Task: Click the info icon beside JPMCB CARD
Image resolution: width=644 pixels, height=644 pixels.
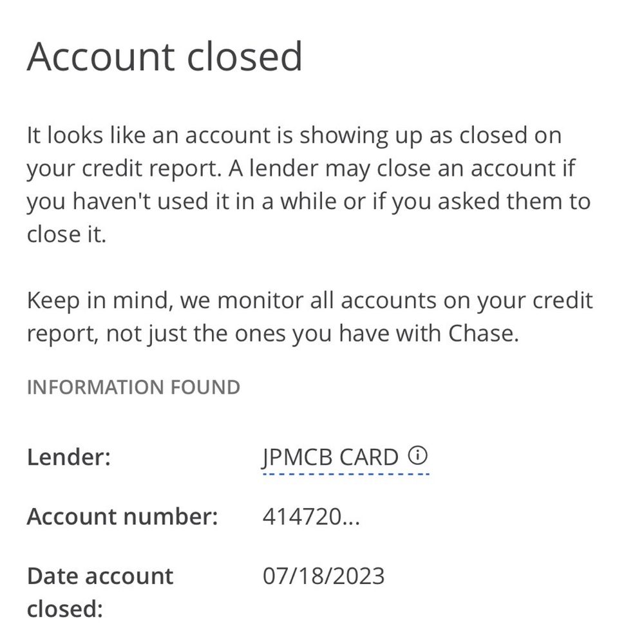Action: 418,455
